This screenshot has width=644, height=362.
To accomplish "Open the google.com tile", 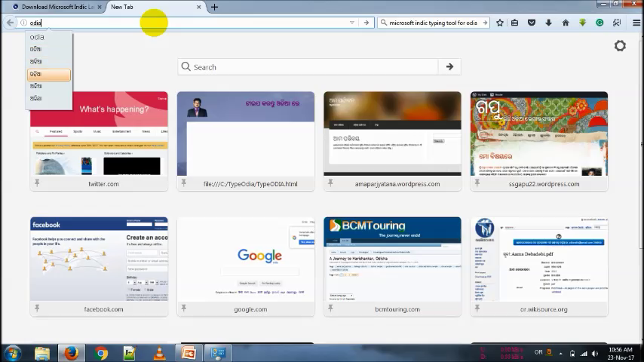I will pos(246,267).
